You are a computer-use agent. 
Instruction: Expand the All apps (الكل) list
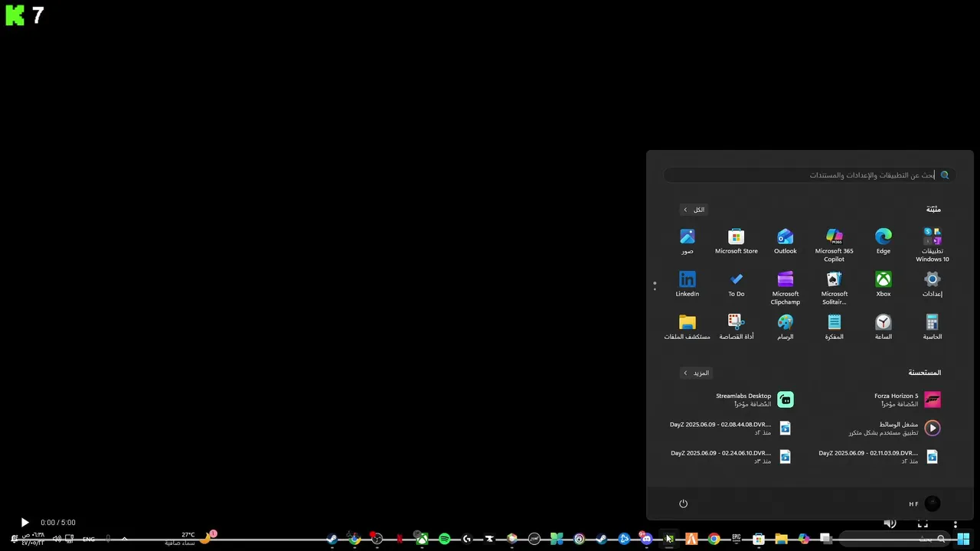pyautogui.click(x=694, y=210)
